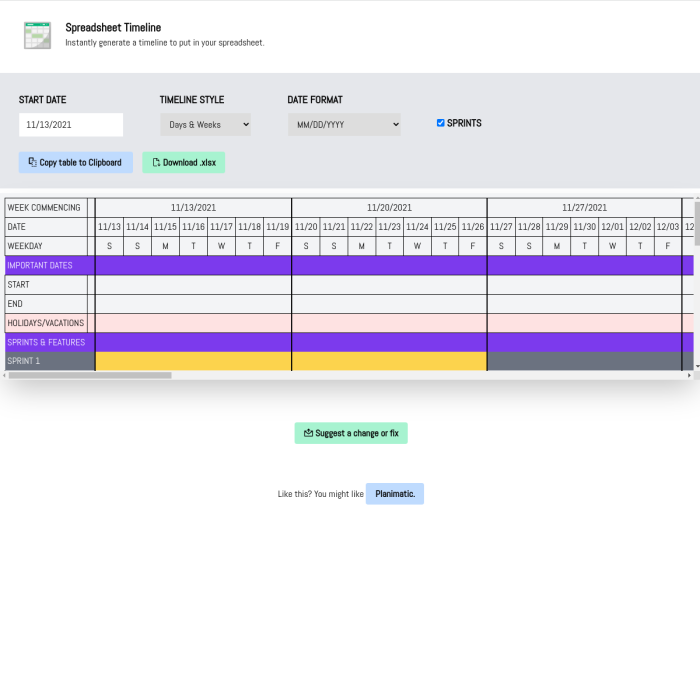Click date cell 11/17
Image resolution: width=700 pixels, height=700 pixels.
click(x=221, y=227)
